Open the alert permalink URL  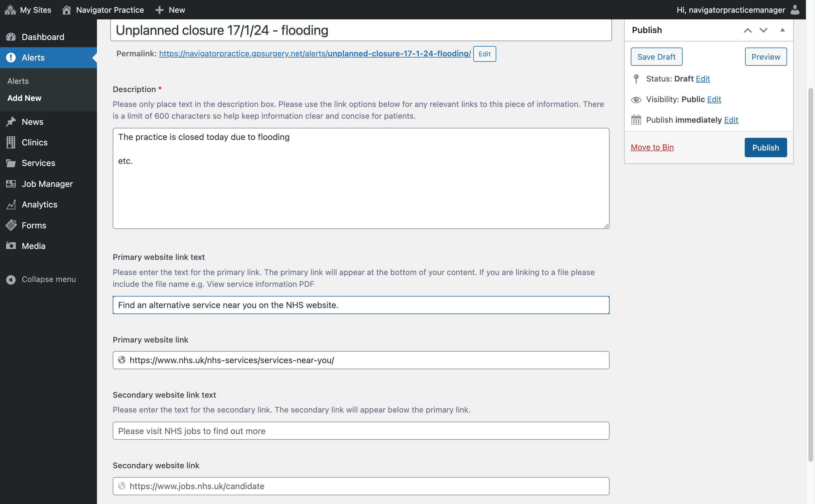315,53
